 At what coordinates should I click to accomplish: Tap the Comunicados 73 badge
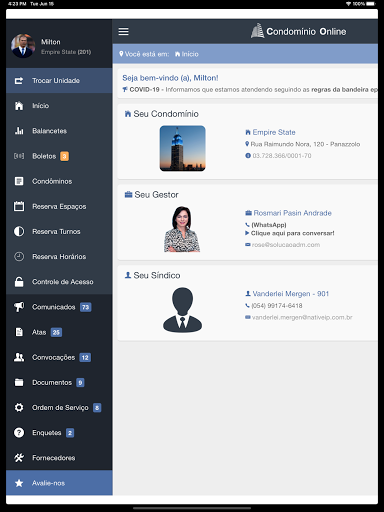click(x=86, y=307)
